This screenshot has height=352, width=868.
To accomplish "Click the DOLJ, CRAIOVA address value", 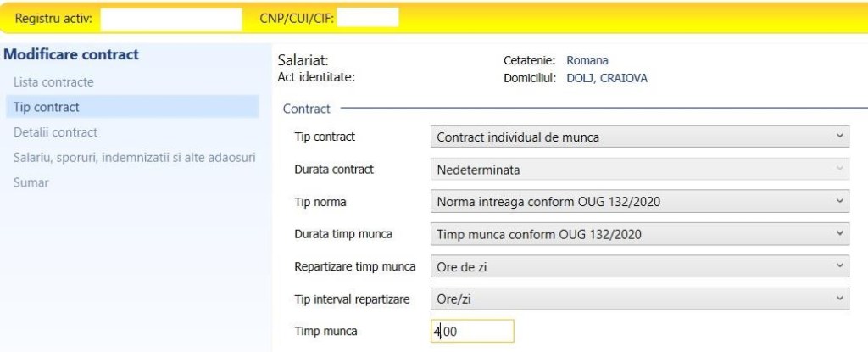I will 607,78.
